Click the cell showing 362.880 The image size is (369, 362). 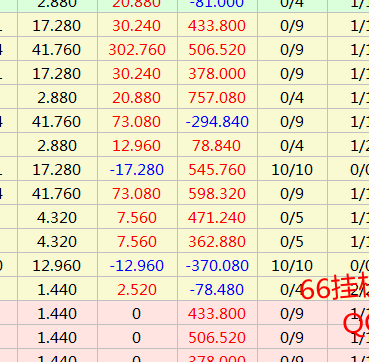(217, 242)
